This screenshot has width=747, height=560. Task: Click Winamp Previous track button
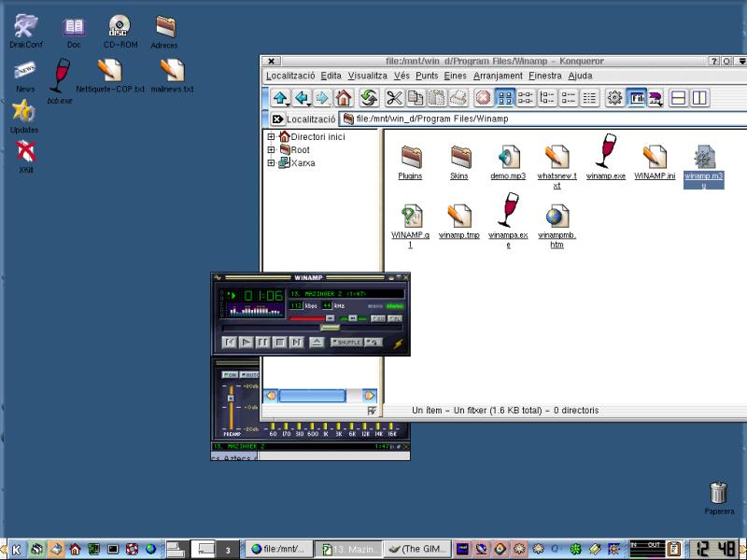[x=229, y=343]
